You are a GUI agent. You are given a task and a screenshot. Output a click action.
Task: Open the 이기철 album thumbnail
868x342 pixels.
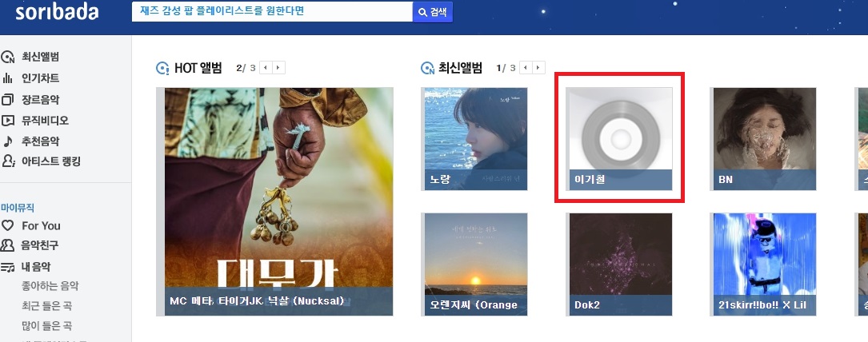click(x=619, y=139)
